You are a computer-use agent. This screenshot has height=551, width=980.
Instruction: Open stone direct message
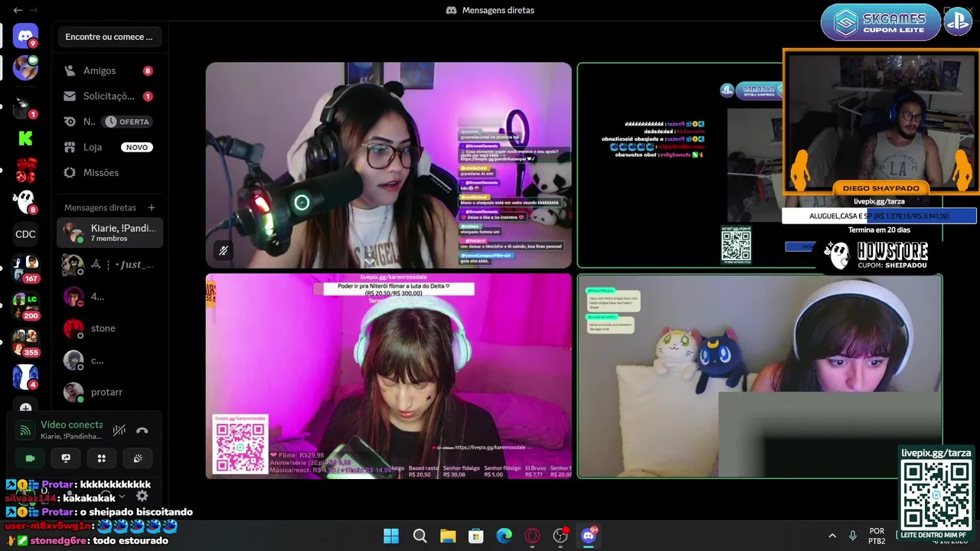point(109,328)
